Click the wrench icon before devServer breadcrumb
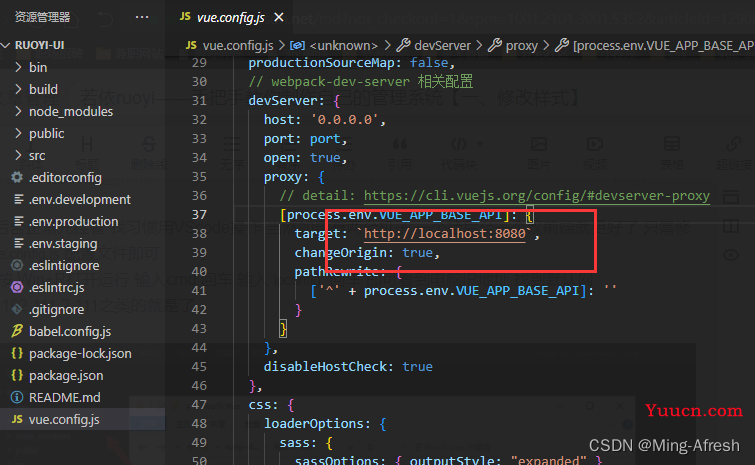 tap(403, 45)
